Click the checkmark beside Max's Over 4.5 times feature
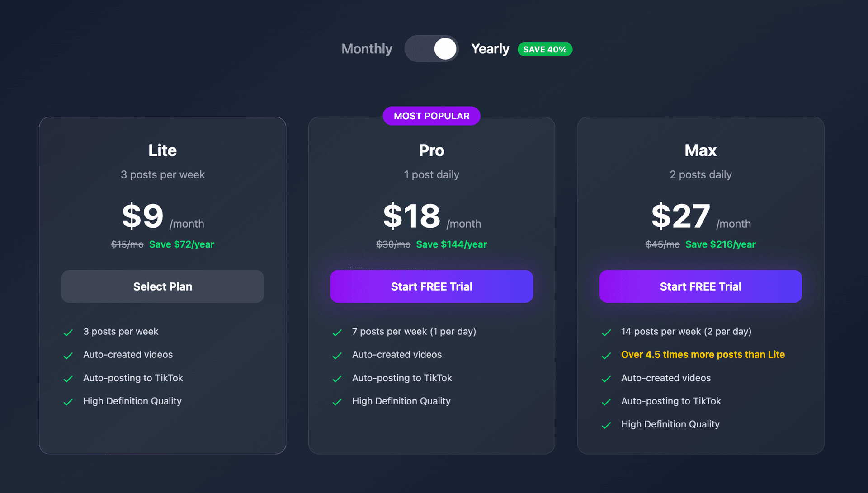Image resolution: width=868 pixels, height=493 pixels. point(606,356)
